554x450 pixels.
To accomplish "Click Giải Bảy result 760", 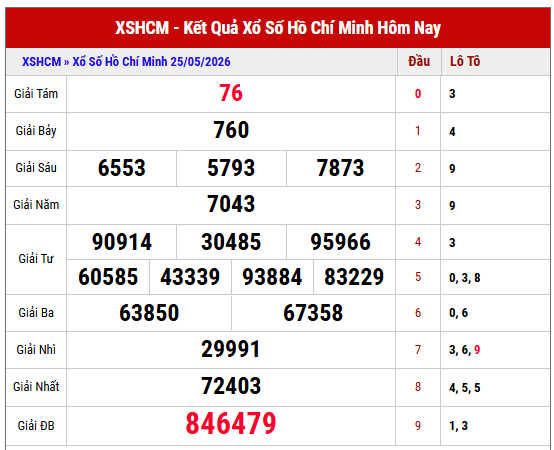I will coord(231,130).
